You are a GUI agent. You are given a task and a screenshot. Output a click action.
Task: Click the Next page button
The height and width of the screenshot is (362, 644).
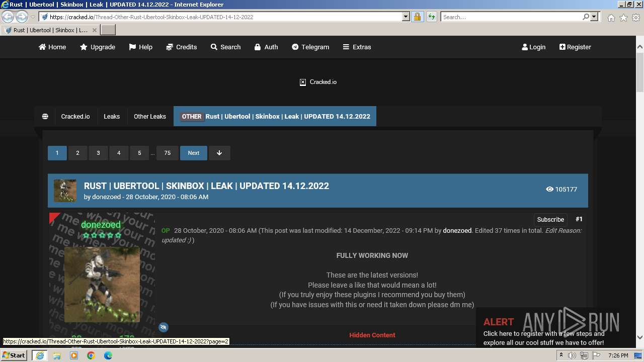(x=194, y=153)
